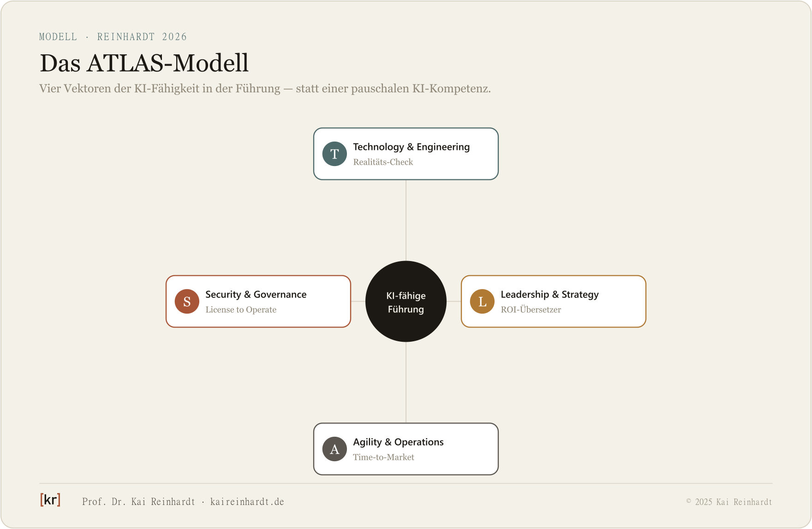Click the Time-to-Market subtitle

pos(383,457)
